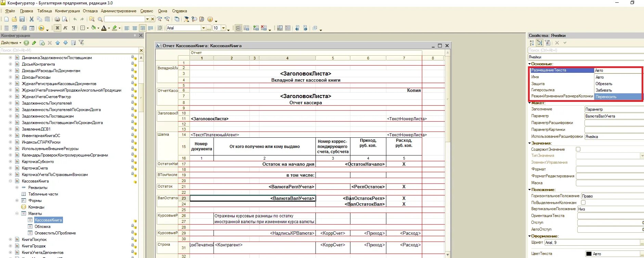The image size is (644, 258).
Task: Click the Move down arrow in Конфигурация panel
Action: point(65,43)
